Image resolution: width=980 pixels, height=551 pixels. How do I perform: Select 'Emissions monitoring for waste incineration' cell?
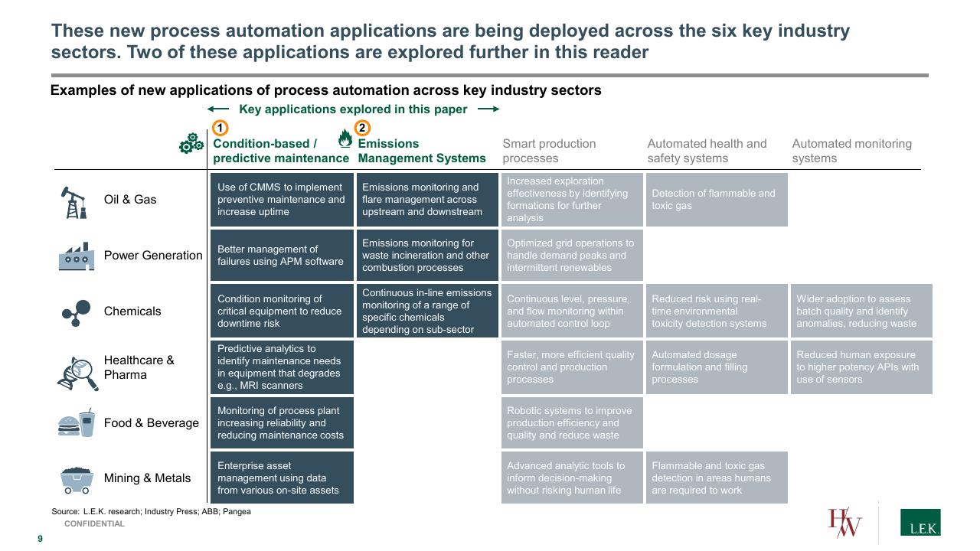427,255
